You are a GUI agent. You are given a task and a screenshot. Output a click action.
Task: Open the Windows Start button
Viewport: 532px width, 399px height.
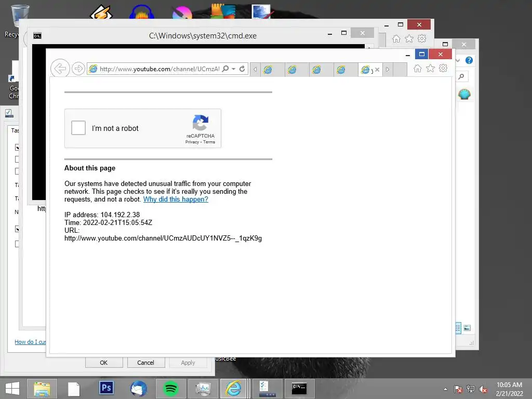12,389
